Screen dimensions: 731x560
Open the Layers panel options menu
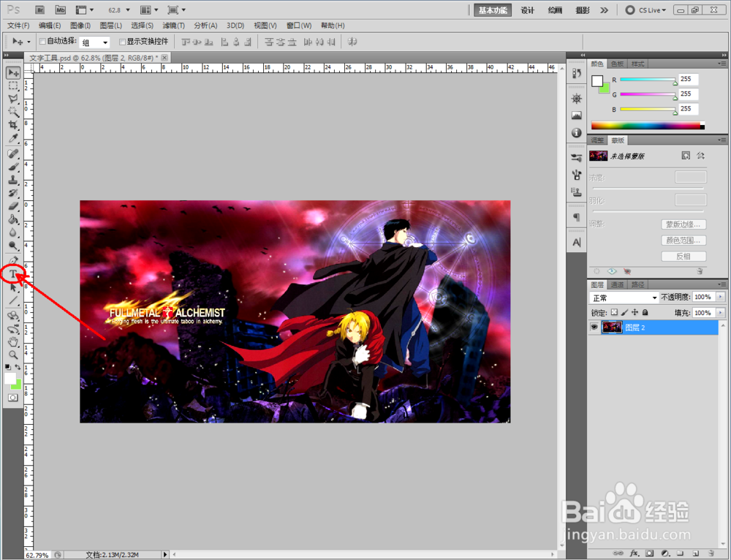tap(722, 284)
